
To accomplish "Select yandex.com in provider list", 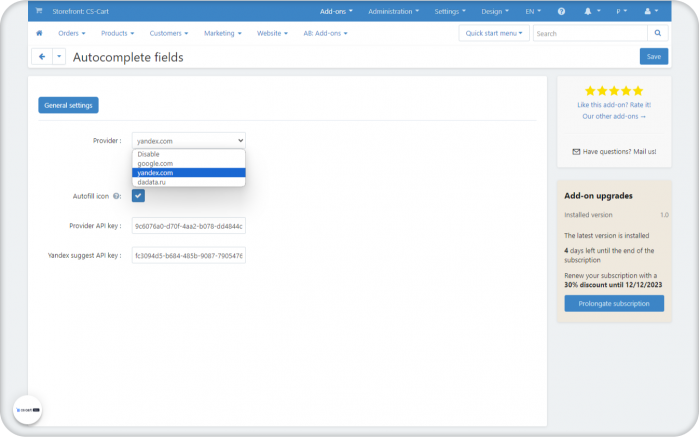I will [x=188, y=173].
